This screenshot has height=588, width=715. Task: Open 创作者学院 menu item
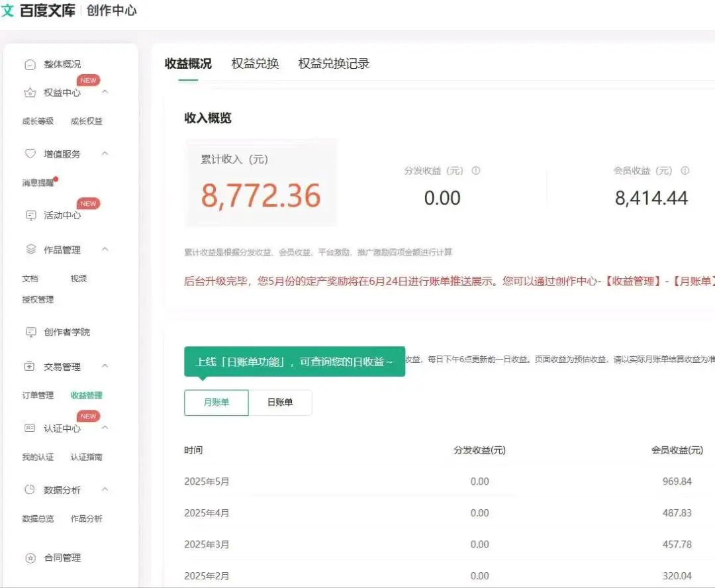(x=67, y=332)
